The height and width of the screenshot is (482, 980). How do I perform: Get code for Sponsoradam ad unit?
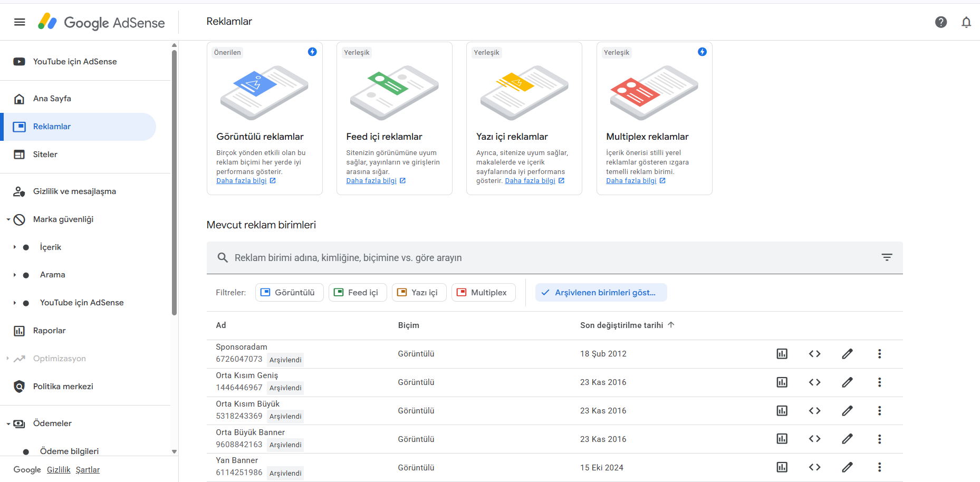(815, 354)
